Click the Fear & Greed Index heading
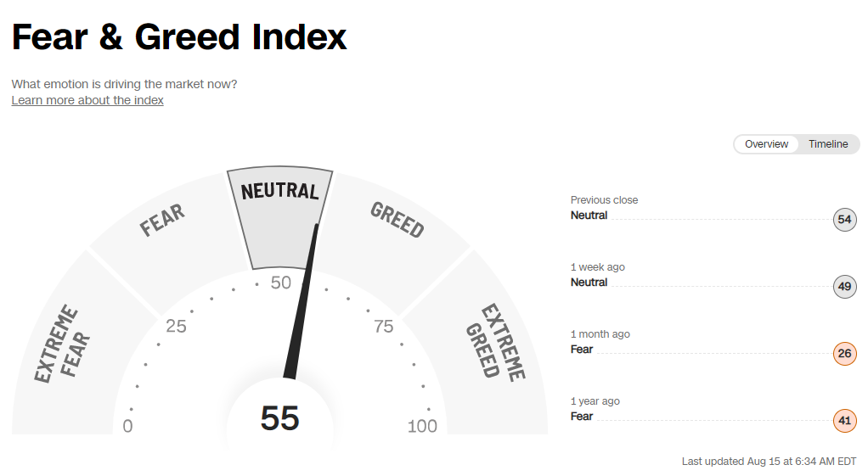Image resolution: width=868 pixels, height=476 pixels. click(x=179, y=37)
